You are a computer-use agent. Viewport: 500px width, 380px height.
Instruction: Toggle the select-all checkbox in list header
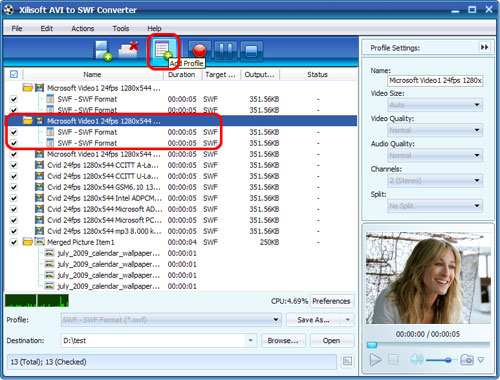[14, 74]
